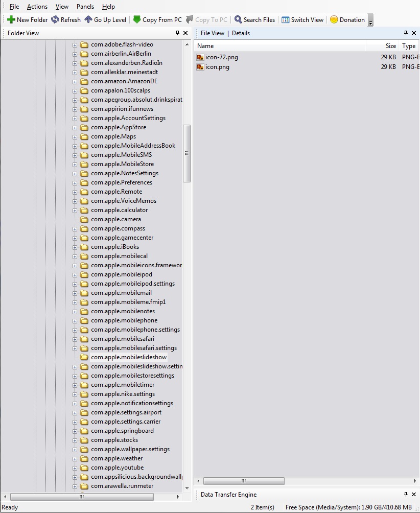Open the File menu
This screenshot has height=513, width=420.
14,7
